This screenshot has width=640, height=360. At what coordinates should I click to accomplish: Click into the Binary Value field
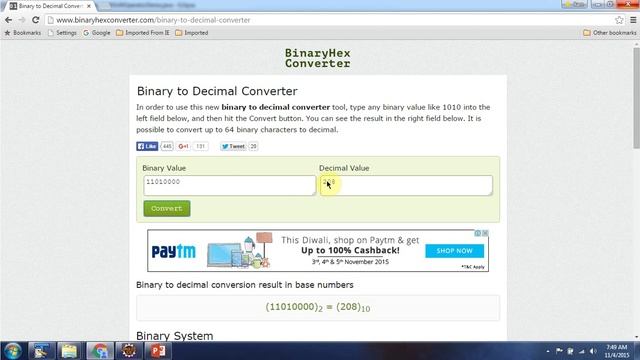tap(229, 185)
